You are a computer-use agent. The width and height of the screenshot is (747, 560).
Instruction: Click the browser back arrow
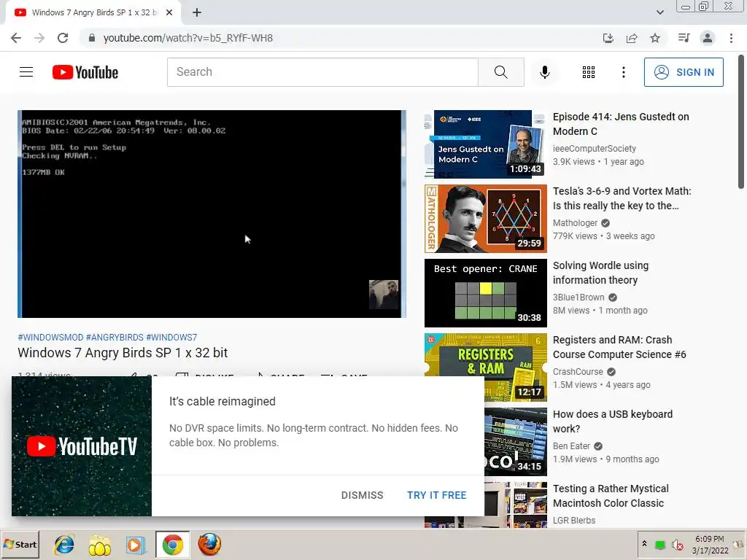pos(16,38)
